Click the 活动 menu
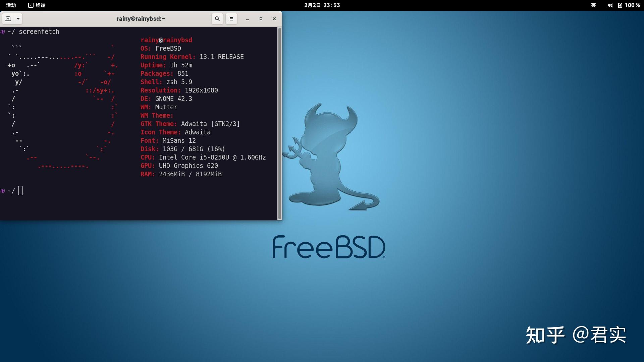 (x=11, y=5)
